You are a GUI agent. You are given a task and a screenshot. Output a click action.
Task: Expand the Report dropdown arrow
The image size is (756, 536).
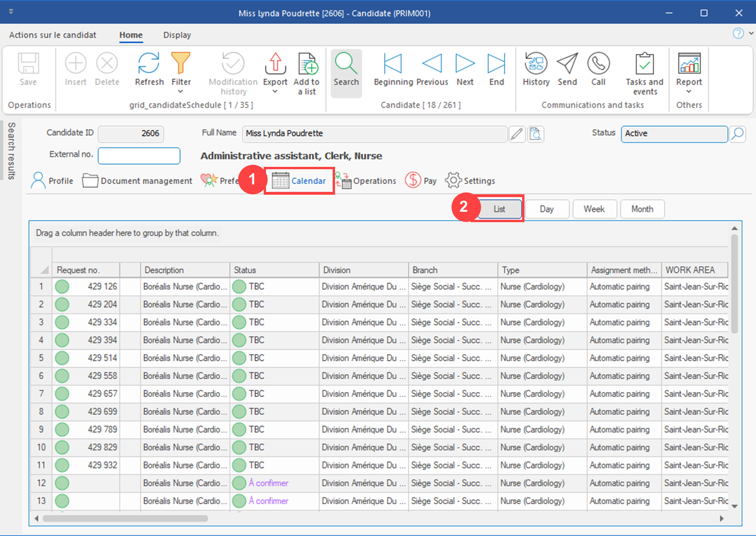tap(689, 92)
